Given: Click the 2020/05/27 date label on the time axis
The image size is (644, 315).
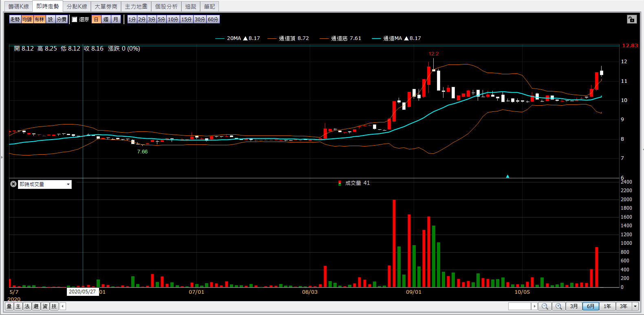Looking at the screenshot, I should click(x=82, y=292).
